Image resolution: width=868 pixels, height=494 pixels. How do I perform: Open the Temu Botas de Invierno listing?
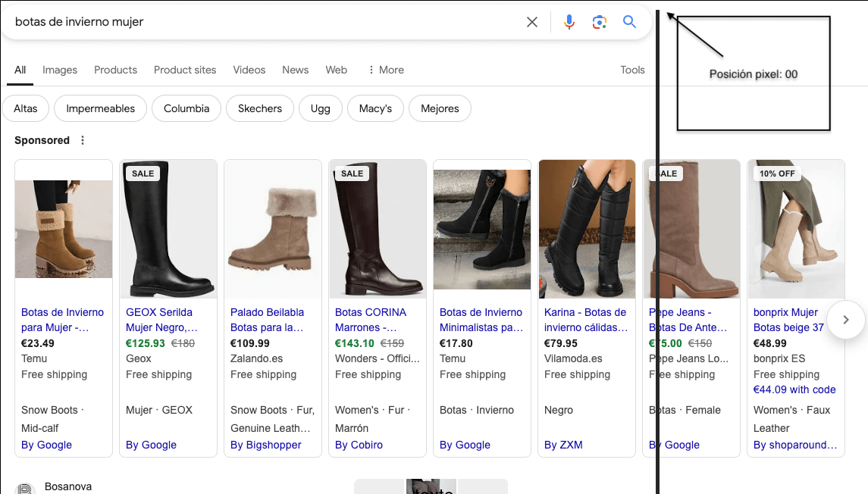point(64,320)
